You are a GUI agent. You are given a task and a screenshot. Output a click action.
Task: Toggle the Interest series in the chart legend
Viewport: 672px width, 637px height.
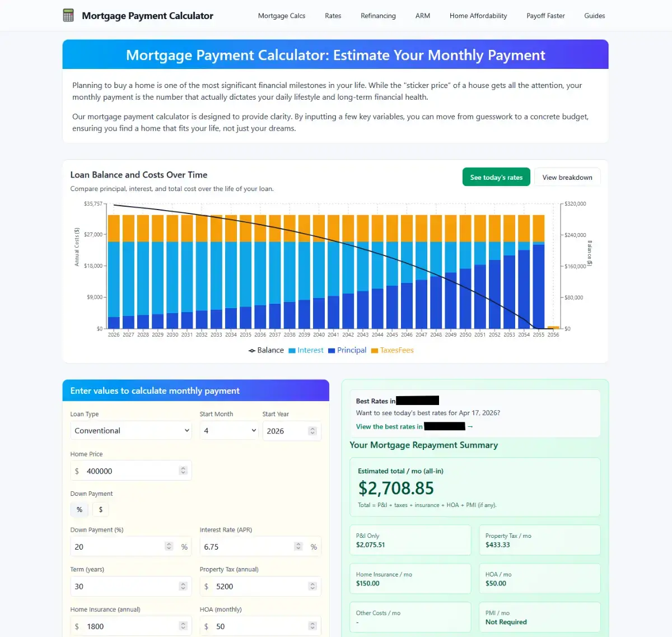click(x=306, y=350)
